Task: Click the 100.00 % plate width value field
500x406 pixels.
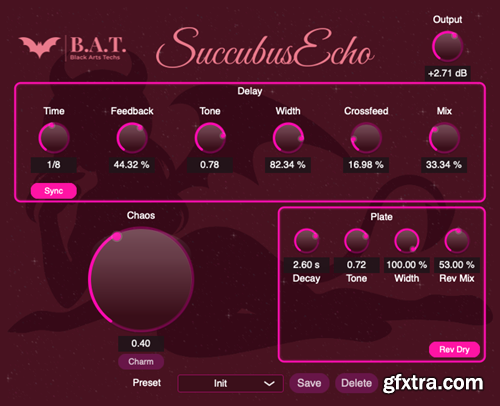Action: pyautogui.click(x=407, y=265)
